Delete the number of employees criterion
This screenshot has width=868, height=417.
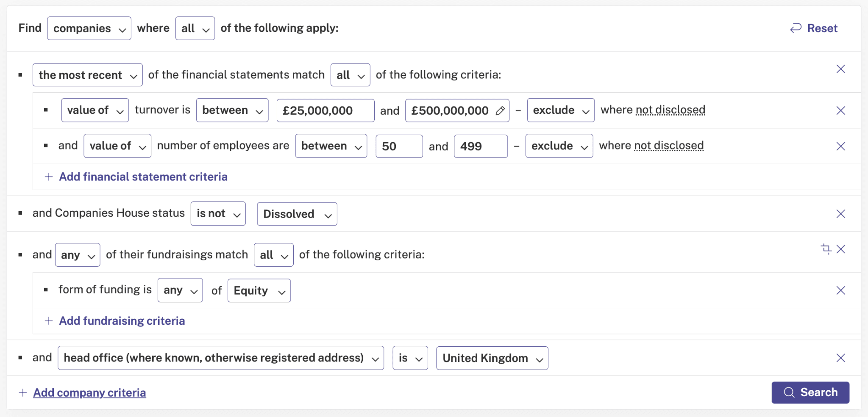841,146
